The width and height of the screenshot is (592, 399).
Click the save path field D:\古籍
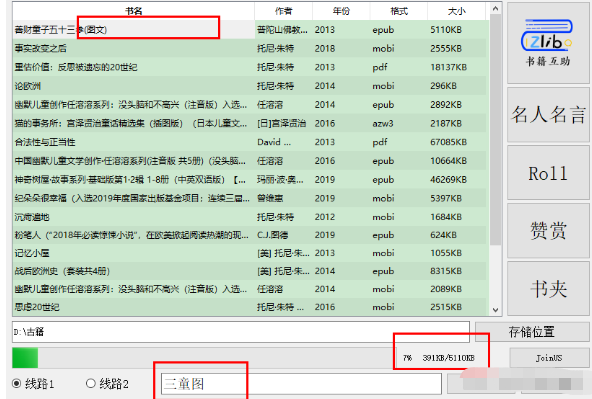[x=241, y=332]
